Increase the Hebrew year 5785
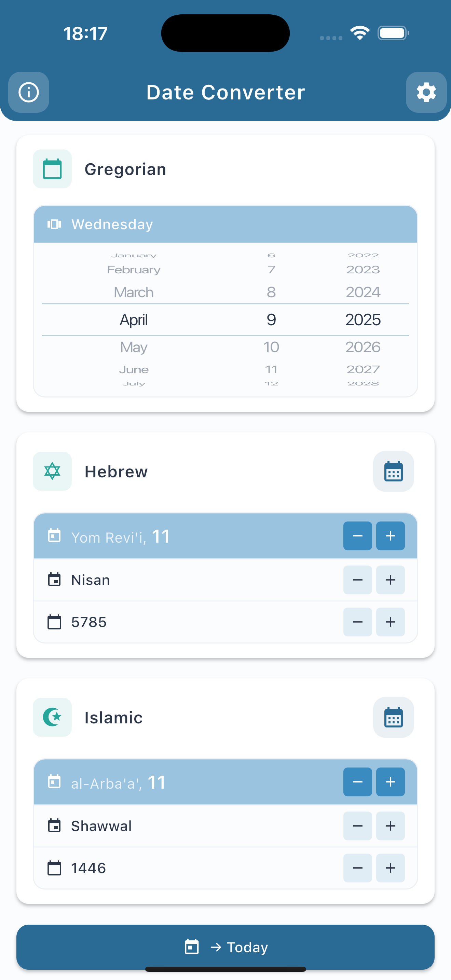Image resolution: width=451 pixels, height=980 pixels. (390, 622)
